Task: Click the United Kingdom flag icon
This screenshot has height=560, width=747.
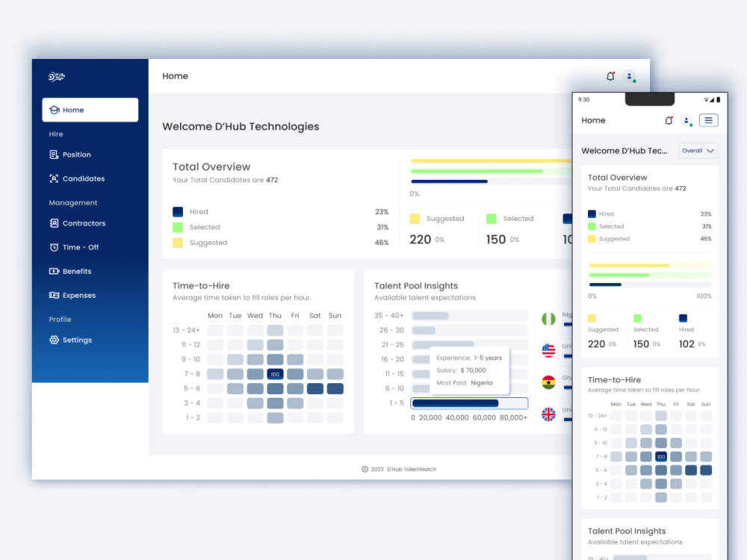Action: tap(548, 414)
